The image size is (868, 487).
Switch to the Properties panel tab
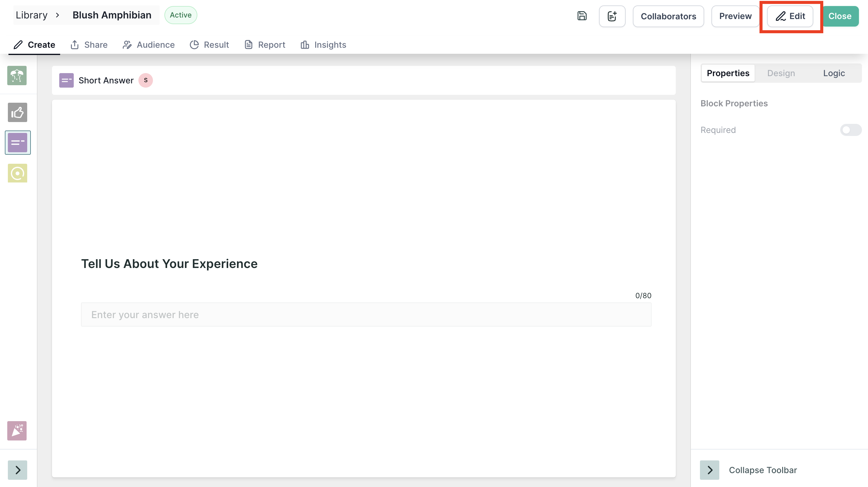click(x=728, y=73)
